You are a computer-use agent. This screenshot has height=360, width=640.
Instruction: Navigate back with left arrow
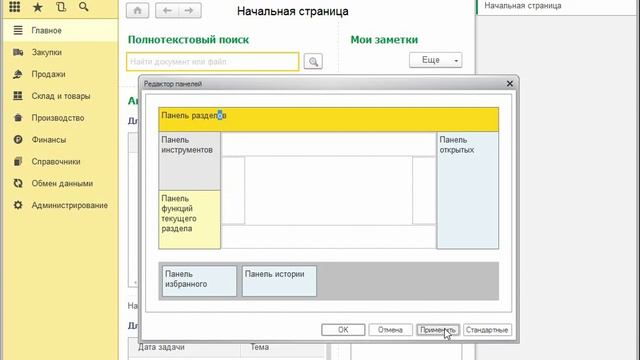(x=167, y=11)
